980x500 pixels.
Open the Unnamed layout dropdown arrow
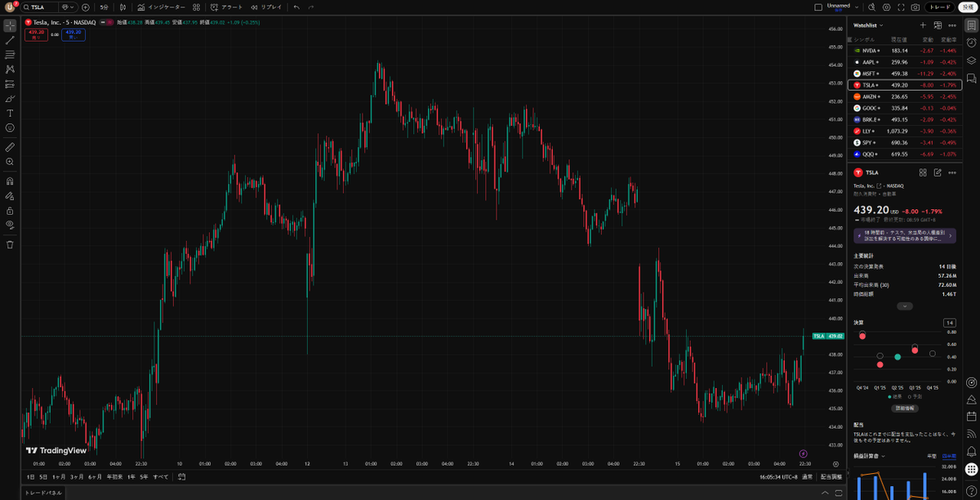855,7
